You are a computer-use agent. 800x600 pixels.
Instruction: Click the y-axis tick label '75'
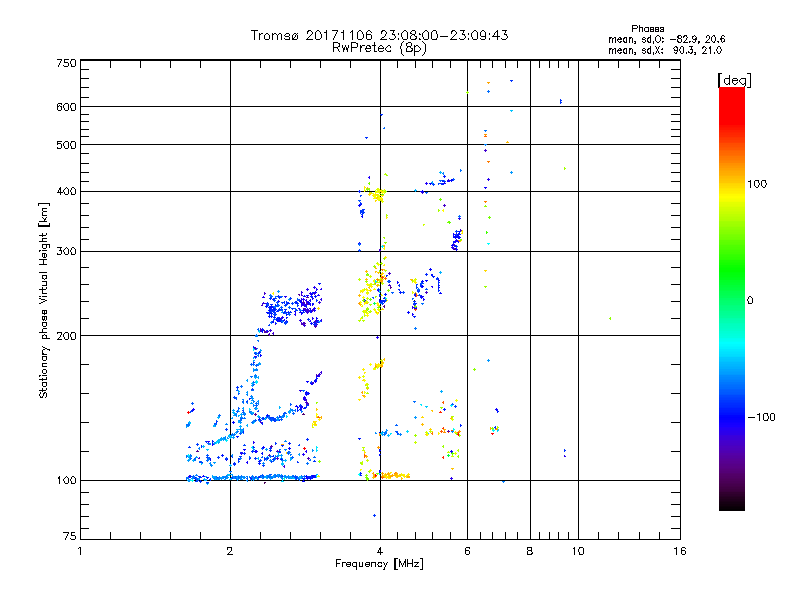click(x=70, y=536)
